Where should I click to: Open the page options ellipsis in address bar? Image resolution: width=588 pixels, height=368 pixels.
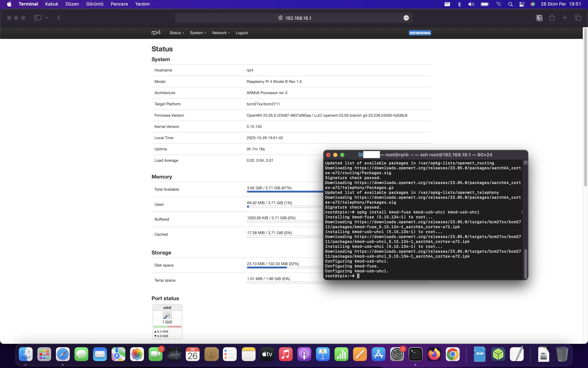[406, 18]
